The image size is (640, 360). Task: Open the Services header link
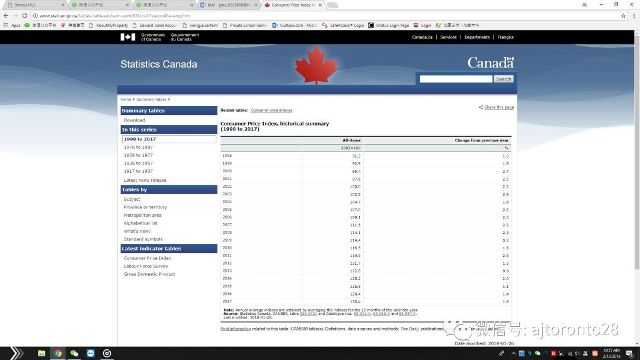(448, 37)
